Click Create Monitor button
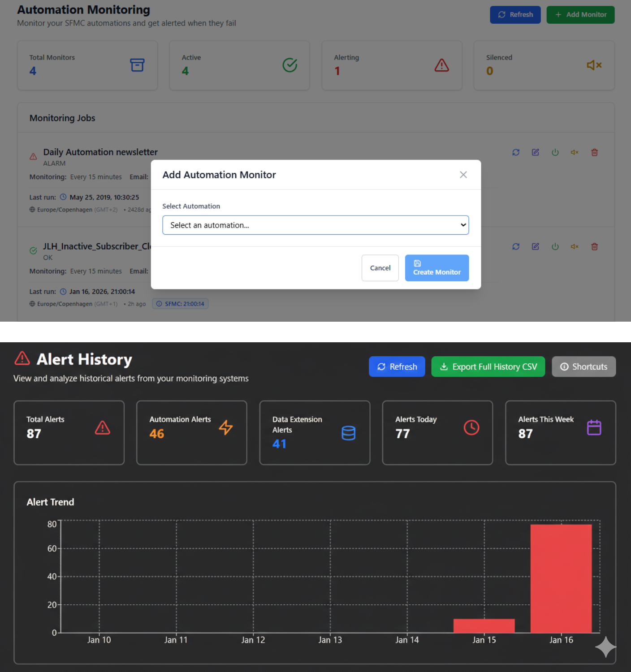The width and height of the screenshot is (631, 672). pyautogui.click(x=437, y=268)
